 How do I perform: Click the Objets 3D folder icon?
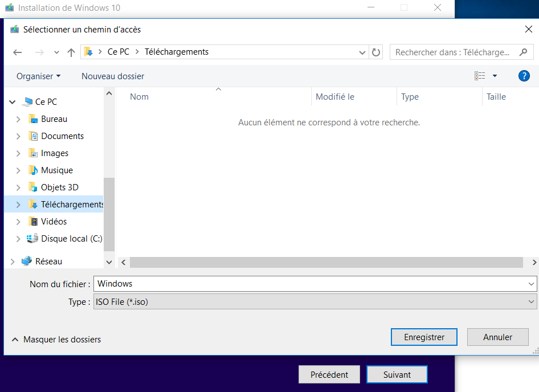pyautogui.click(x=34, y=187)
